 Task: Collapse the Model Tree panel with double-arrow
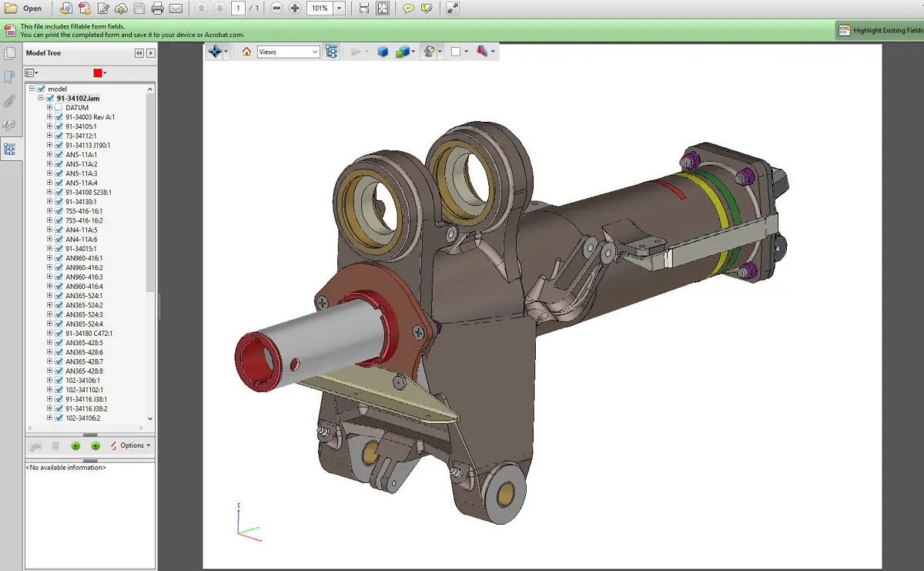[x=139, y=53]
